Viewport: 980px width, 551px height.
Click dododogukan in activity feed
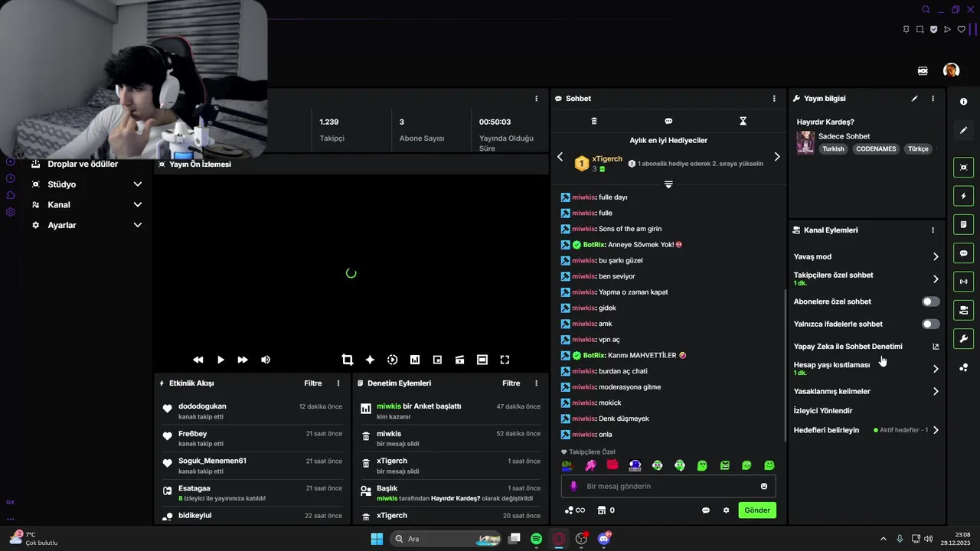(x=202, y=406)
